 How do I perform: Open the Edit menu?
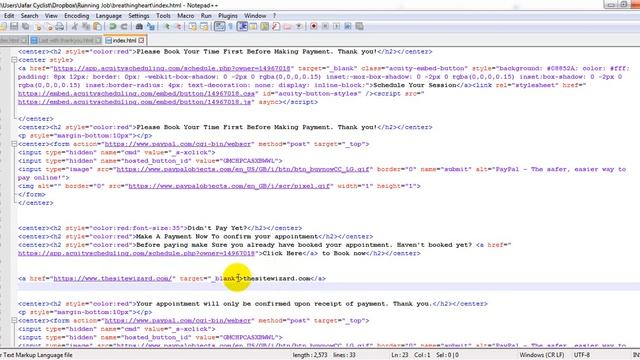(9, 16)
